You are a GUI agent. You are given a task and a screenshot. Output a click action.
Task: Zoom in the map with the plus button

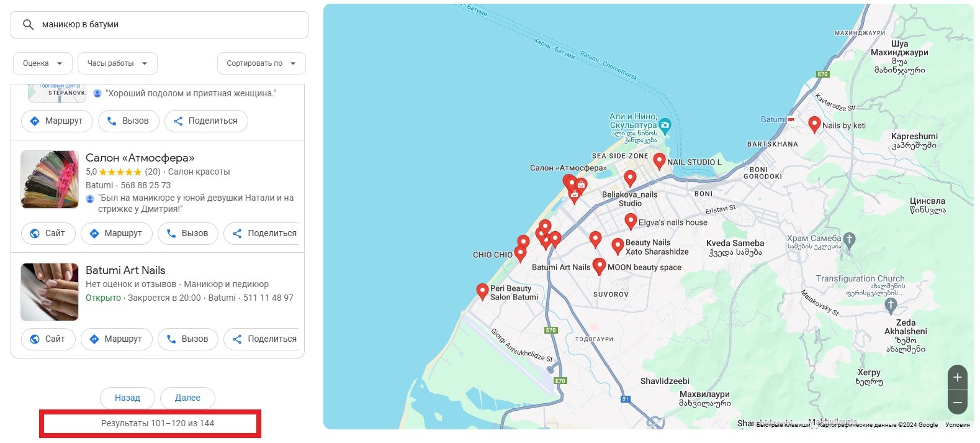click(x=958, y=377)
